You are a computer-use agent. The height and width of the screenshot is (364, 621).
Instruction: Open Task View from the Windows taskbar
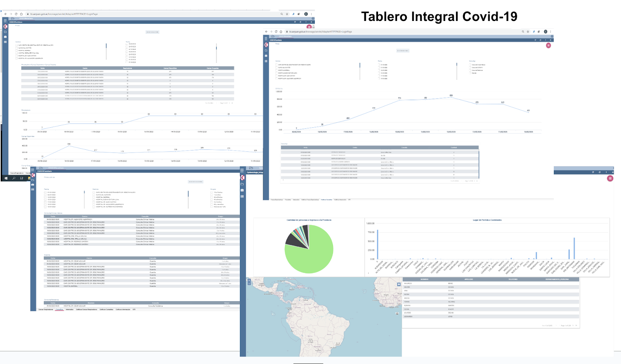22,178
